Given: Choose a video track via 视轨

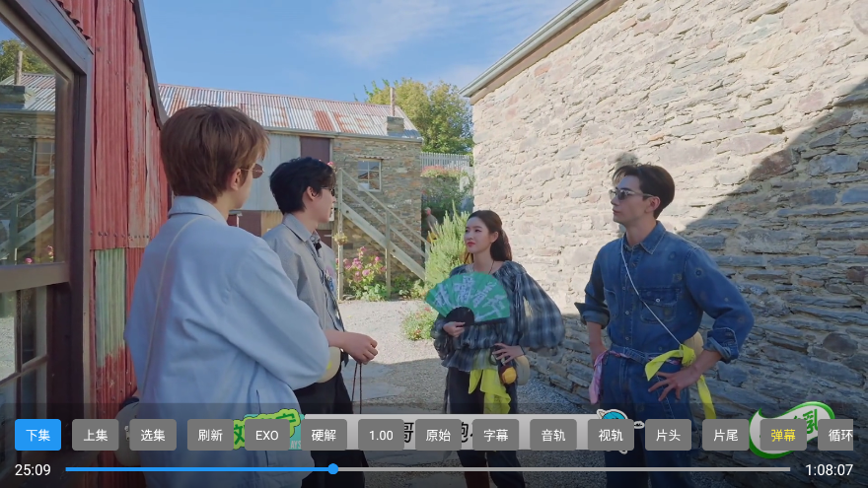Looking at the screenshot, I should click(x=611, y=435).
